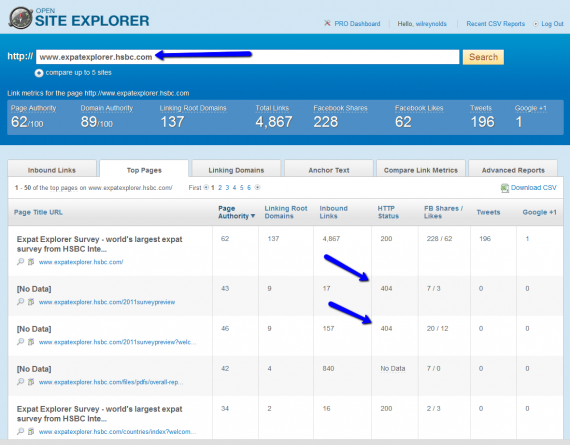The width and height of the screenshot is (570, 445).
Task: Go to results page 4
Action: pos(234,188)
